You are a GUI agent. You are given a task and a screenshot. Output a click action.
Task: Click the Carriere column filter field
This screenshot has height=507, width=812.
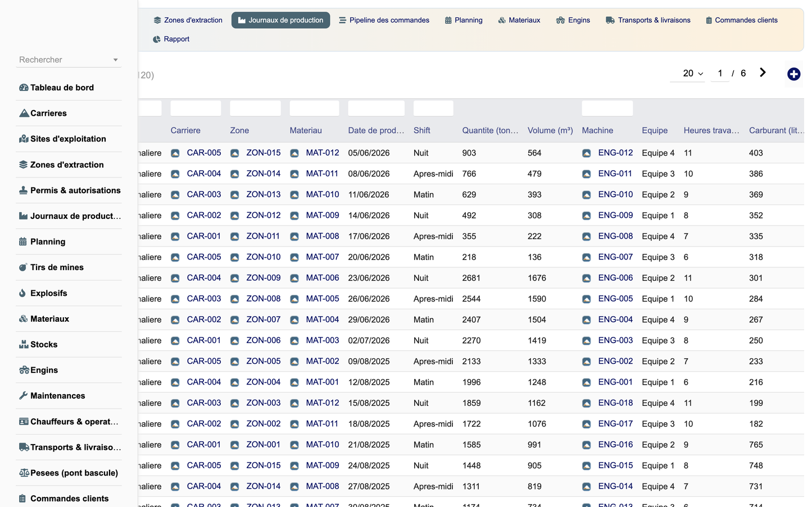(196, 108)
